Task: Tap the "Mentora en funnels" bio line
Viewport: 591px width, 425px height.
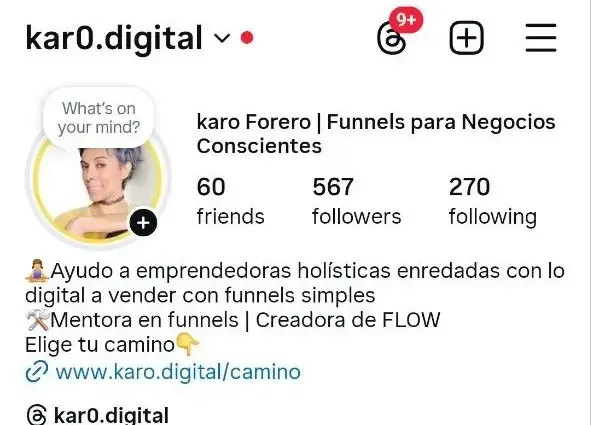Action: (x=233, y=320)
